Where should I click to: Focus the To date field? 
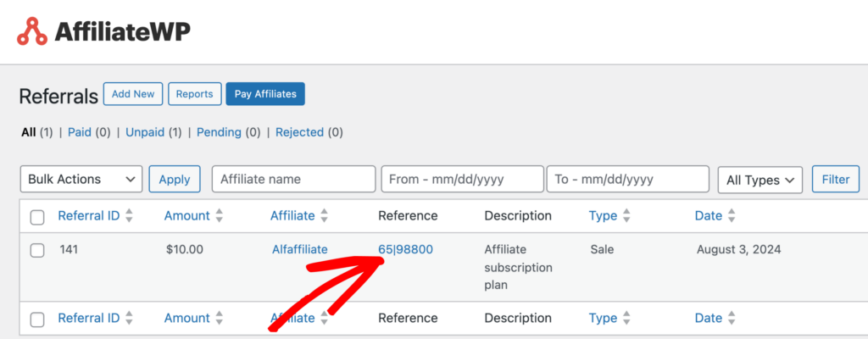pyautogui.click(x=628, y=180)
